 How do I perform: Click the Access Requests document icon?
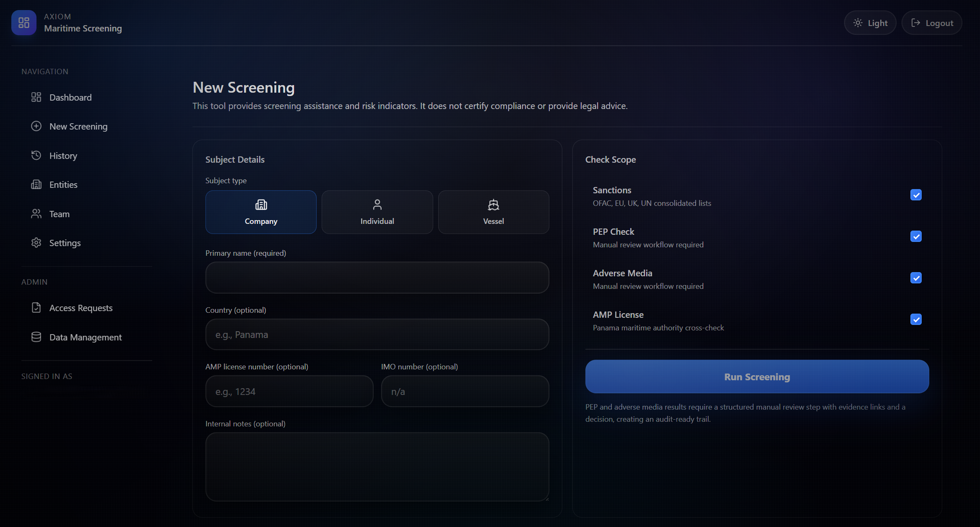coord(36,308)
